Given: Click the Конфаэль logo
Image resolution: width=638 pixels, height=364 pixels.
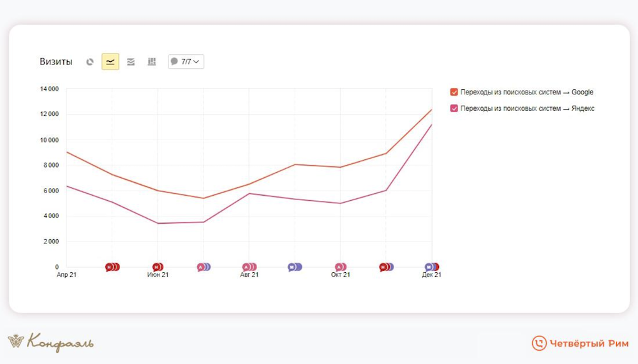Looking at the screenshot, I should (50, 342).
